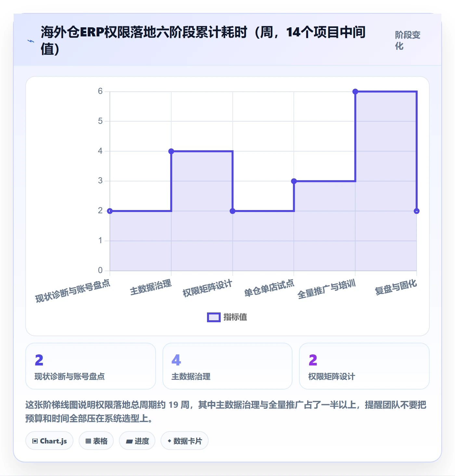
Task: Click the 现状诊断与账号盘点 x-axis label
Action: tap(73, 291)
